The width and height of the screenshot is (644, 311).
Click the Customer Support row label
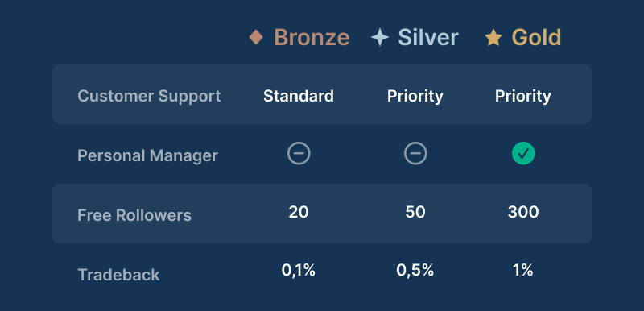[x=149, y=96]
